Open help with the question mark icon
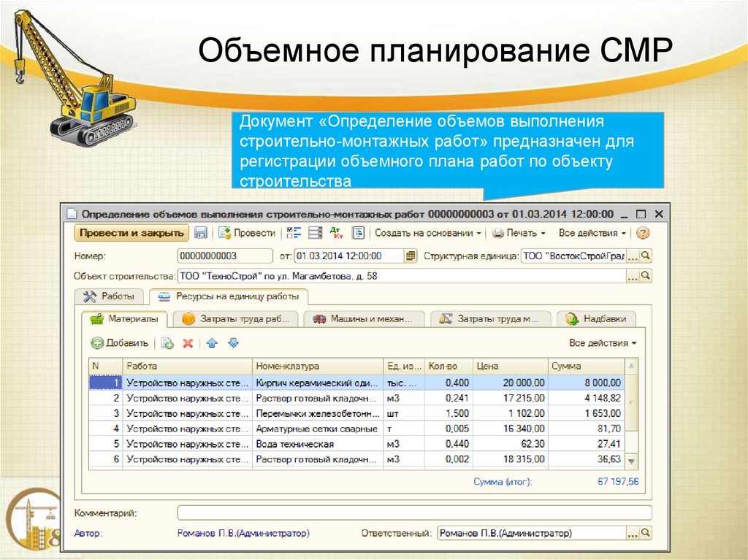 pyautogui.click(x=641, y=234)
